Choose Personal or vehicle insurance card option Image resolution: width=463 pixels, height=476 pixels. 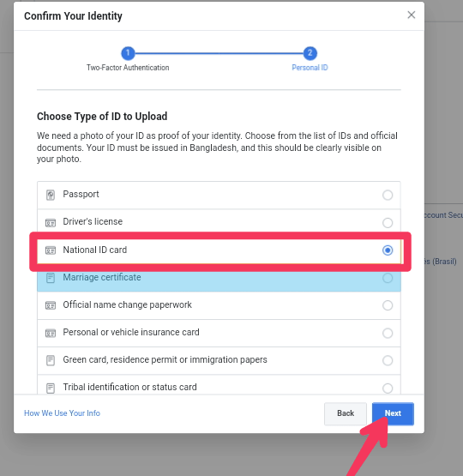tap(388, 333)
